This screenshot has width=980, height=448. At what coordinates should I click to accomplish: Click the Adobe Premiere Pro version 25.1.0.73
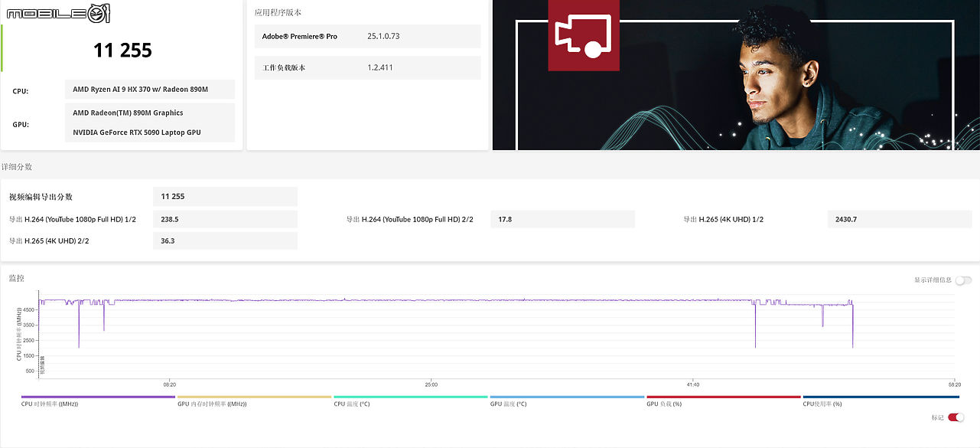click(x=383, y=36)
